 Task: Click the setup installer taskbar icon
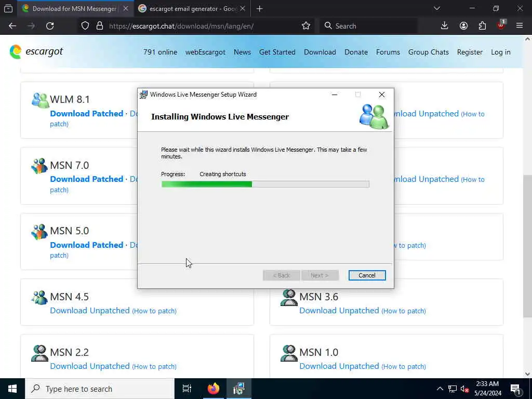click(239, 389)
